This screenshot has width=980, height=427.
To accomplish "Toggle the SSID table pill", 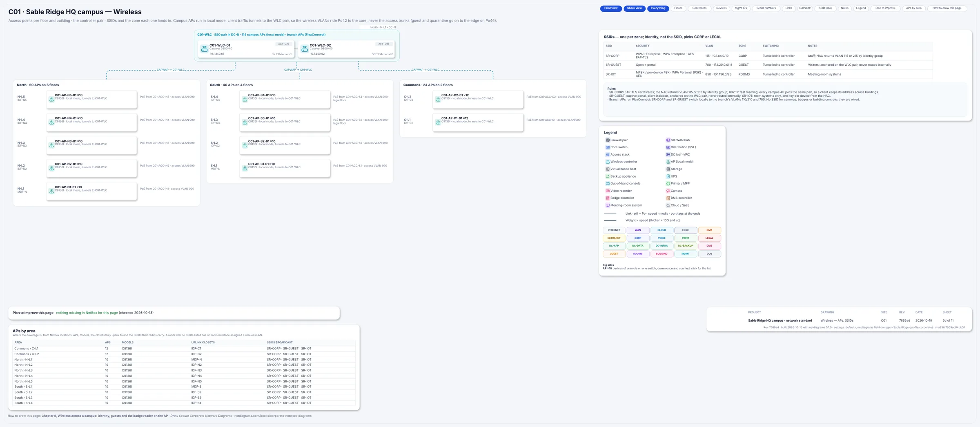I will (x=825, y=8).
